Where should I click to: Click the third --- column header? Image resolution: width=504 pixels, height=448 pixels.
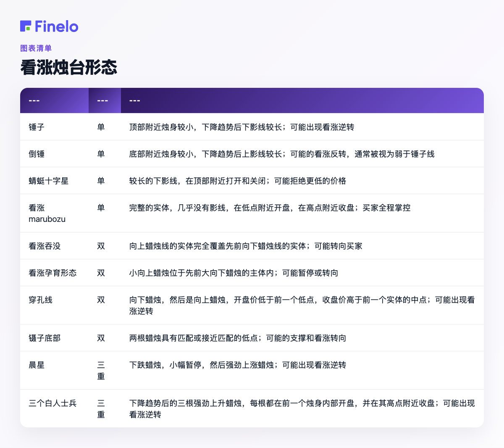click(x=302, y=100)
